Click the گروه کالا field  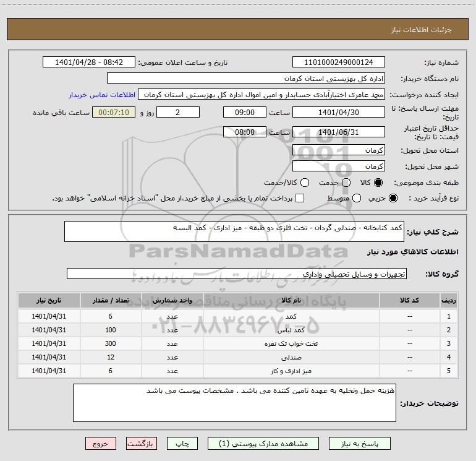(x=237, y=274)
